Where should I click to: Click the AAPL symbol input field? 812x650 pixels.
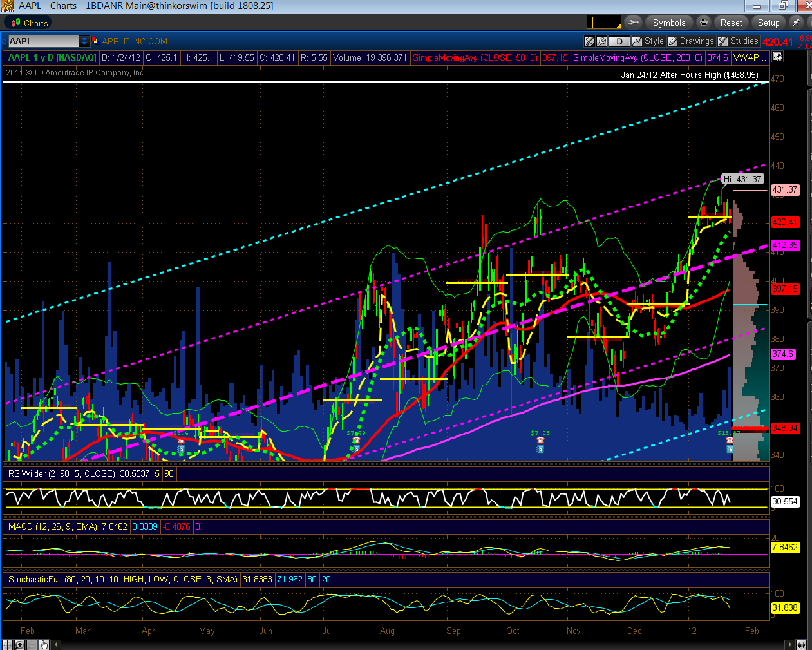click(44, 41)
